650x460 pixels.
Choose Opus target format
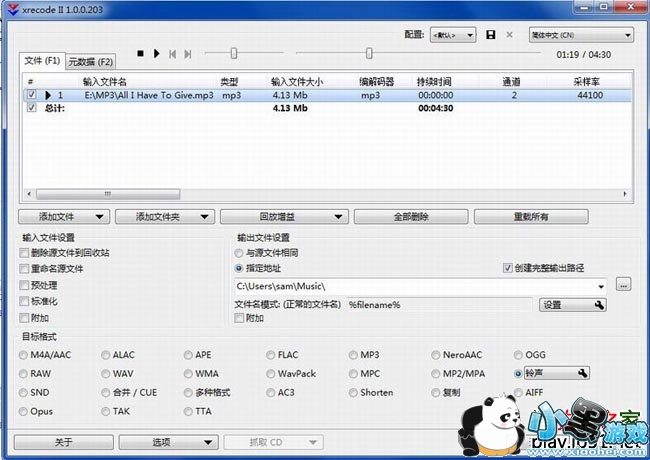[23, 412]
